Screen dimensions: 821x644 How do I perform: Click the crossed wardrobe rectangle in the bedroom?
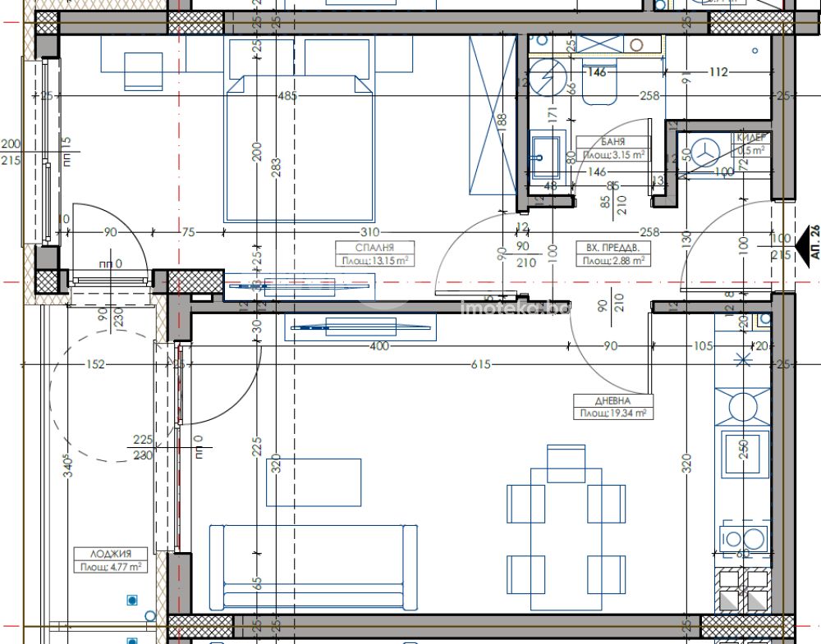489,116
